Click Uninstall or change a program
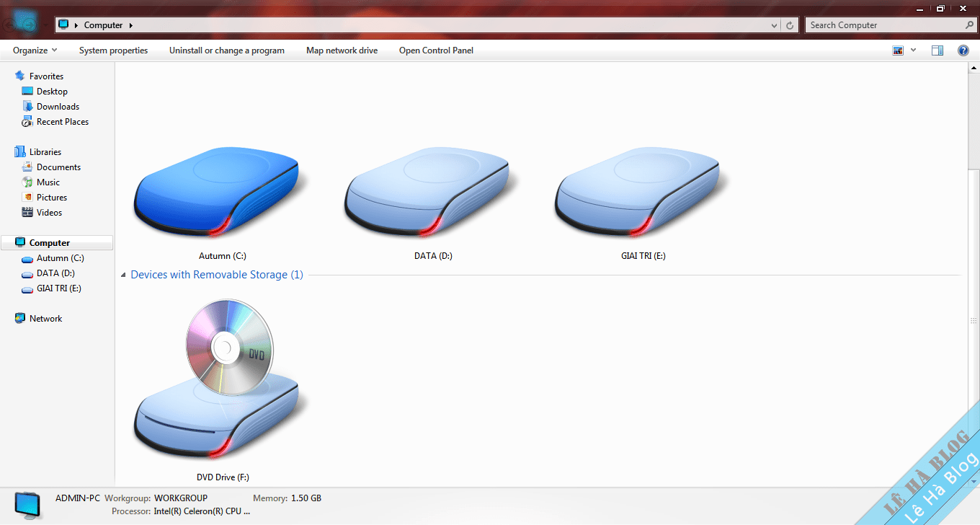980x525 pixels. point(227,50)
